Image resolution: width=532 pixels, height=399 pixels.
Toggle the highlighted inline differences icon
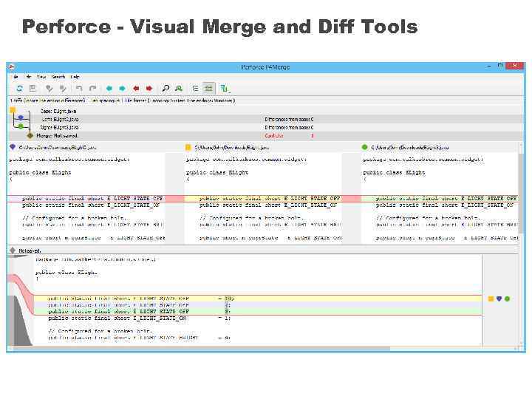click(208, 89)
